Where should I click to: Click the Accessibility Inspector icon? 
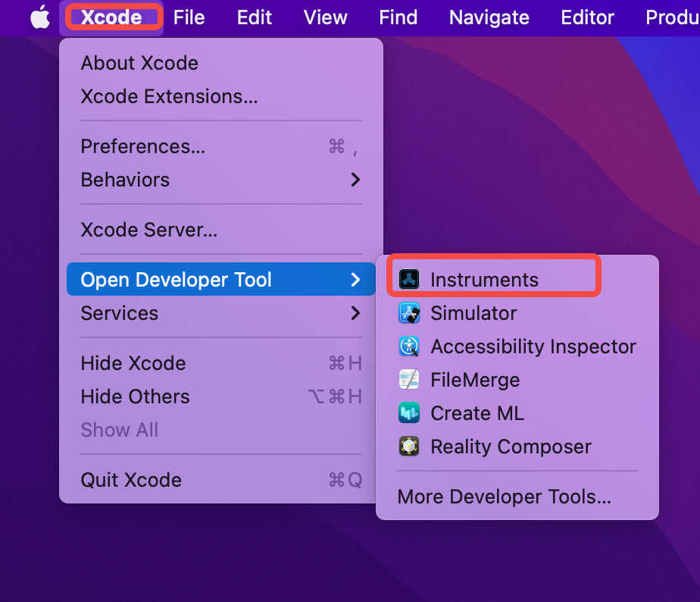coord(409,346)
